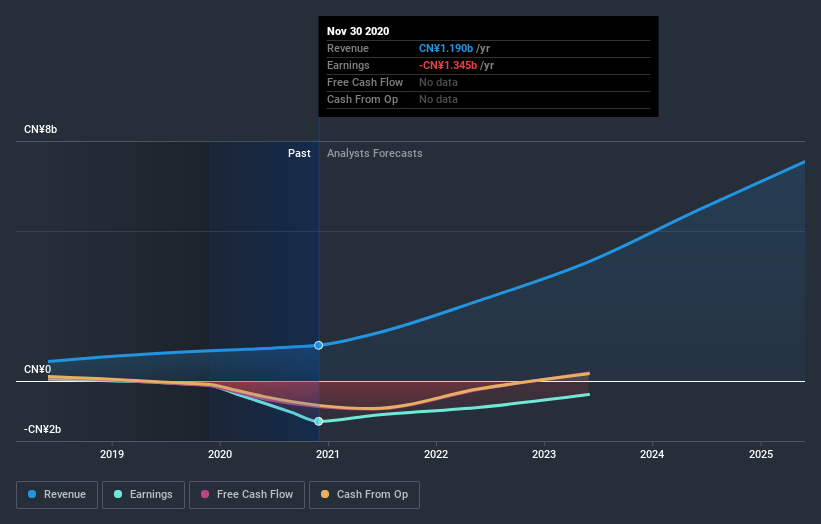This screenshot has width=821, height=524.
Task: Click the revenue value CN¥1.190b in tooltip
Action: click(x=446, y=48)
